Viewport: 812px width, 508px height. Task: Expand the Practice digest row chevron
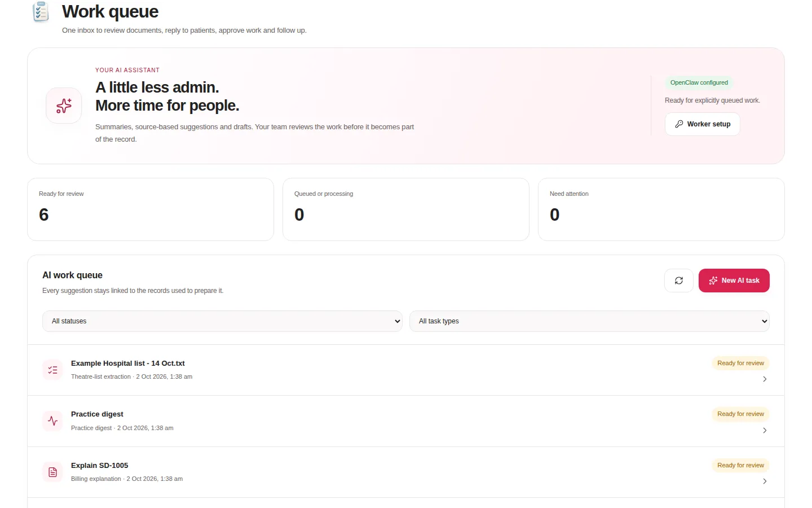(765, 430)
